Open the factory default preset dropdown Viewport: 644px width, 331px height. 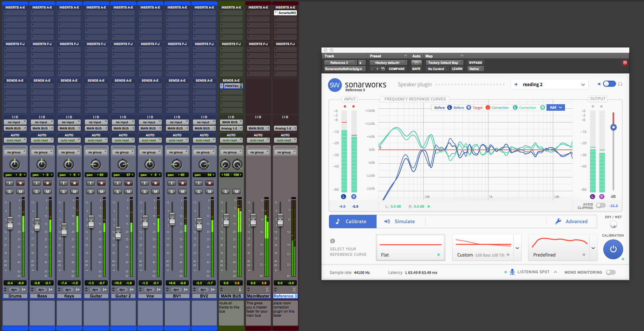coord(389,63)
